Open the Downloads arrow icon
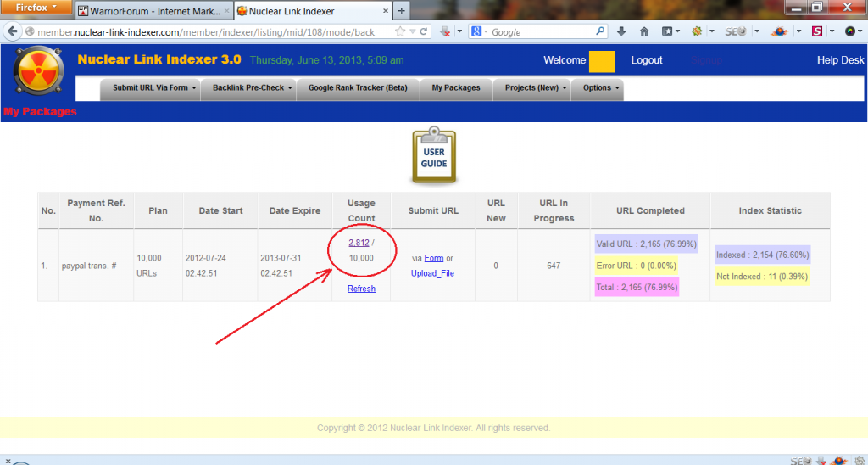The width and height of the screenshot is (868, 465). point(621,31)
